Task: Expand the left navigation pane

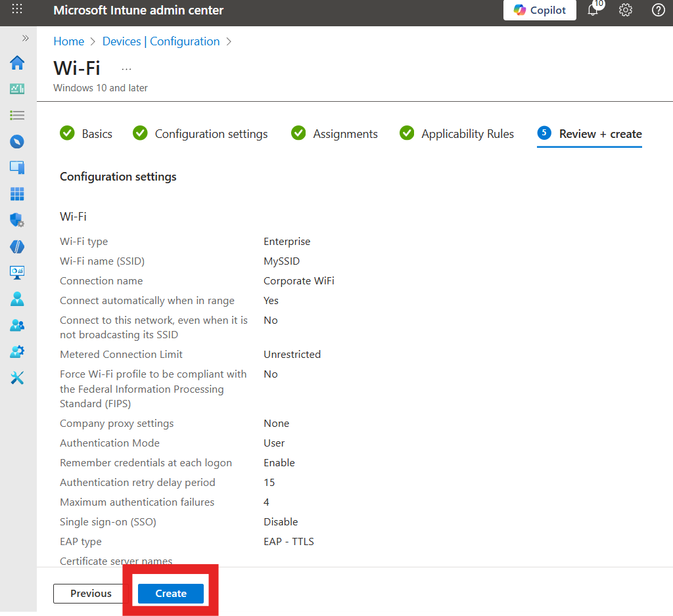Action: point(26,38)
